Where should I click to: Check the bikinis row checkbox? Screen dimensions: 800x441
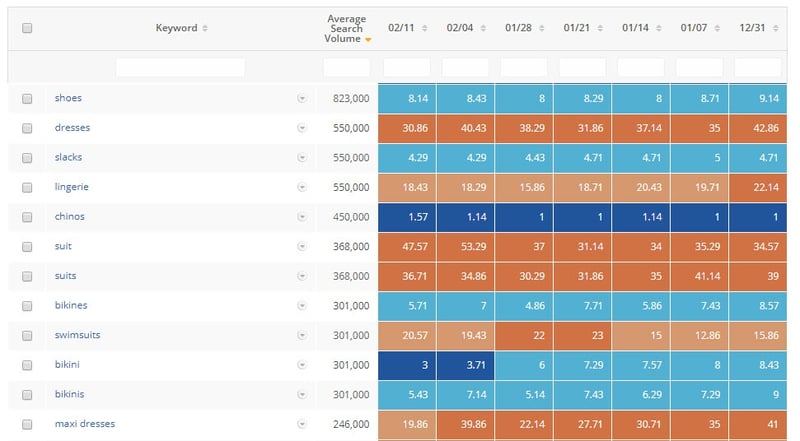(27, 395)
